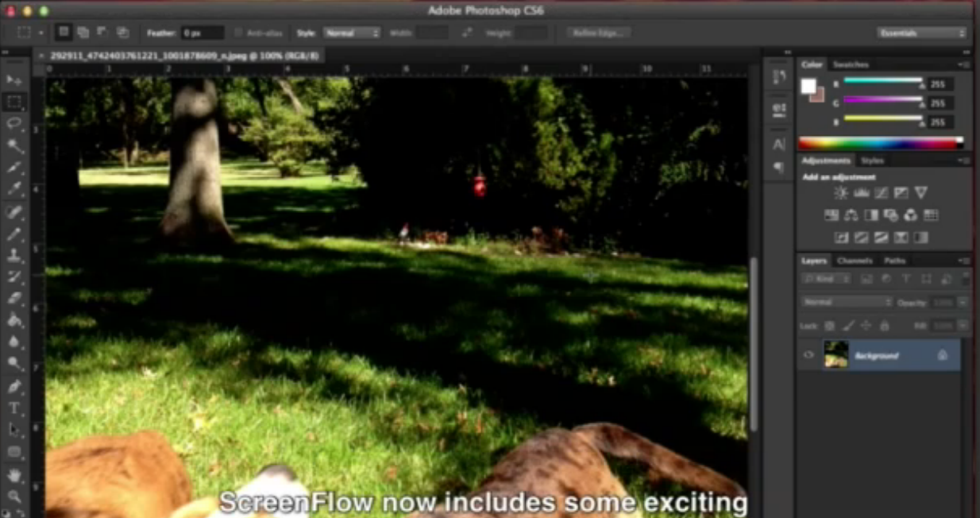The image size is (980, 518).
Task: Open the Layers panel flyout menu
Action: pos(963,261)
